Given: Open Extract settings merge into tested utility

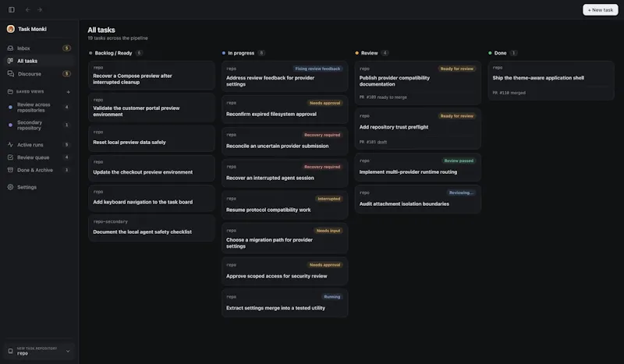Looking at the screenshot, I should point(285,303).
